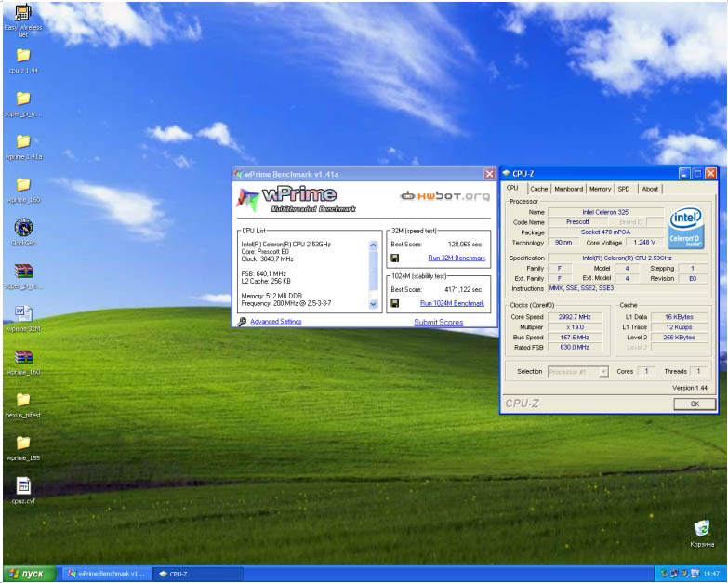Close the wPrime Benchmark window

point(489,174)
